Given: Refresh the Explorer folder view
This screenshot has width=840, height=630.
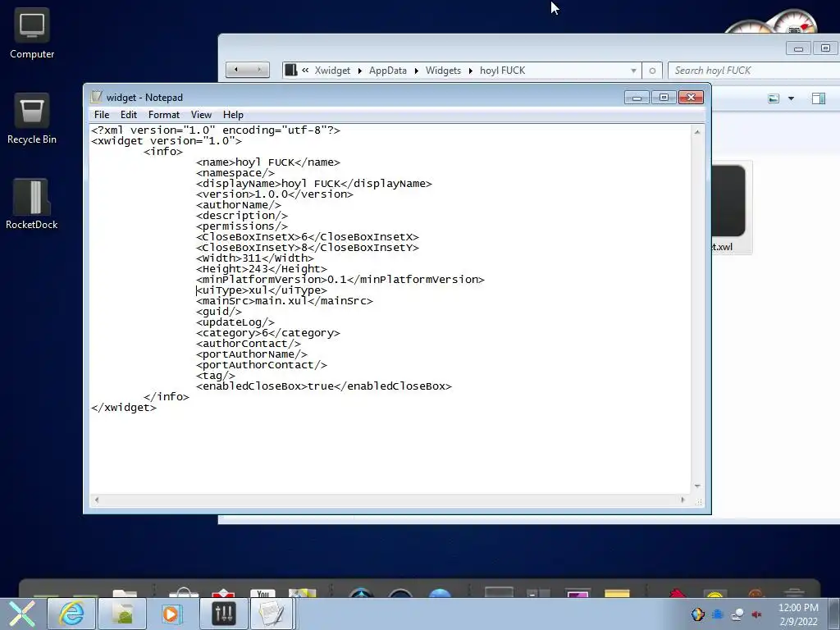Looking at the screenshot, I should coord(652,71).
